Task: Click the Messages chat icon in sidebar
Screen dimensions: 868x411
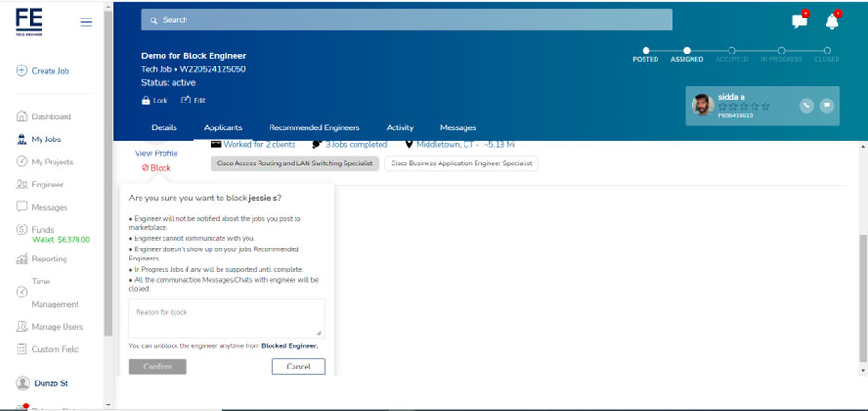Action: [21, 207]
